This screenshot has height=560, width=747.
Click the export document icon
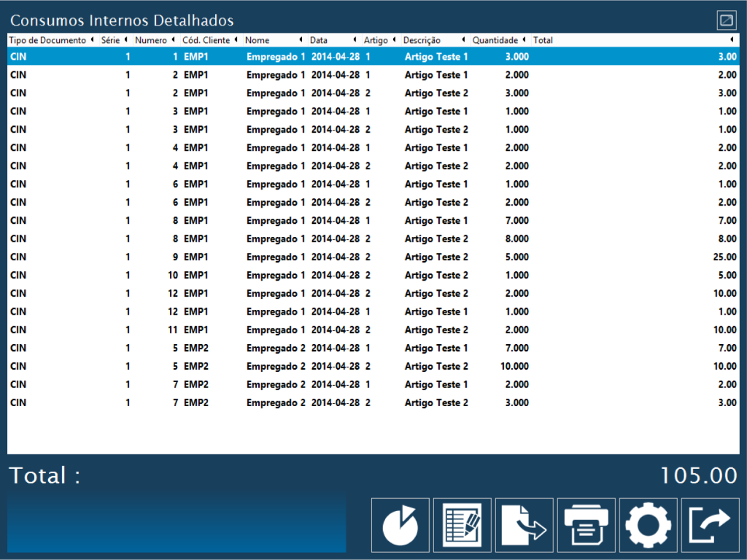coord(525,525)
